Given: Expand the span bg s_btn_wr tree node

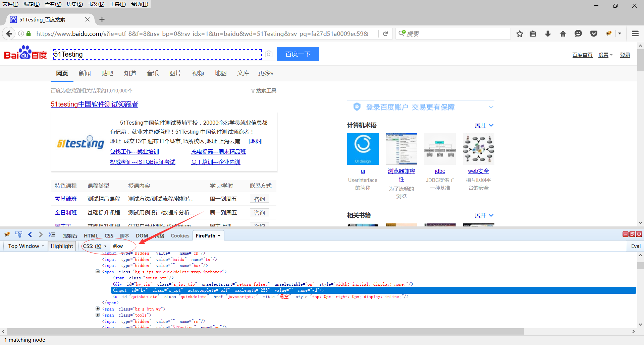Looking at the screenshot, I should [x=98, y=309].
